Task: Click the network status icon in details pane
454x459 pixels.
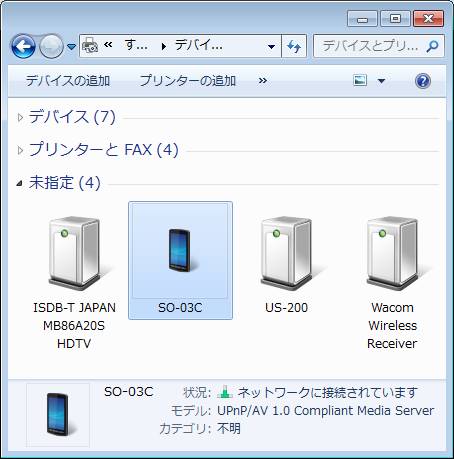Action: pos(225,392)
